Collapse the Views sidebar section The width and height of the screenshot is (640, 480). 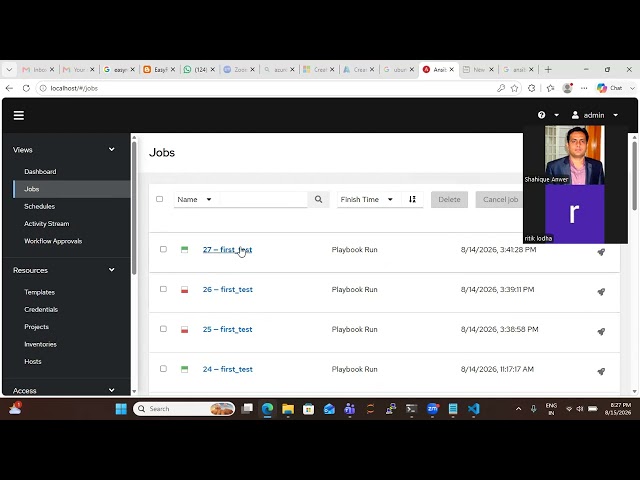tap(111, 149)
